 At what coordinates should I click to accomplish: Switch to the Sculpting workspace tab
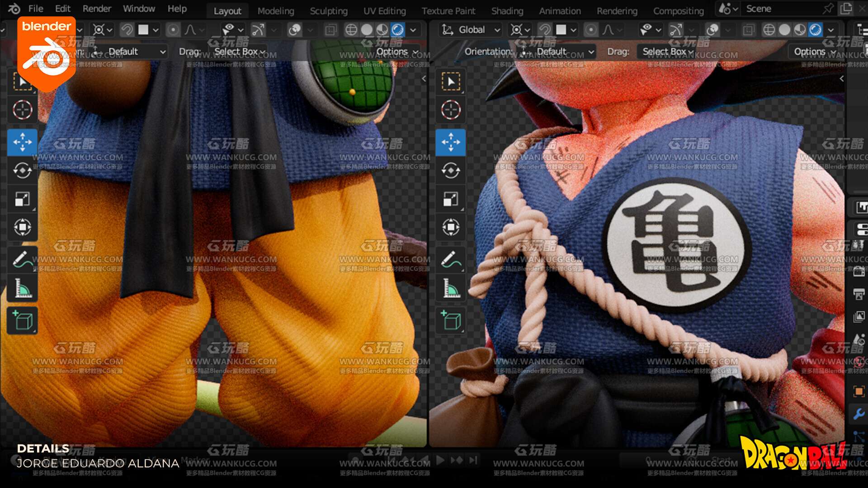pyautogui.click(x=329, y=11)
